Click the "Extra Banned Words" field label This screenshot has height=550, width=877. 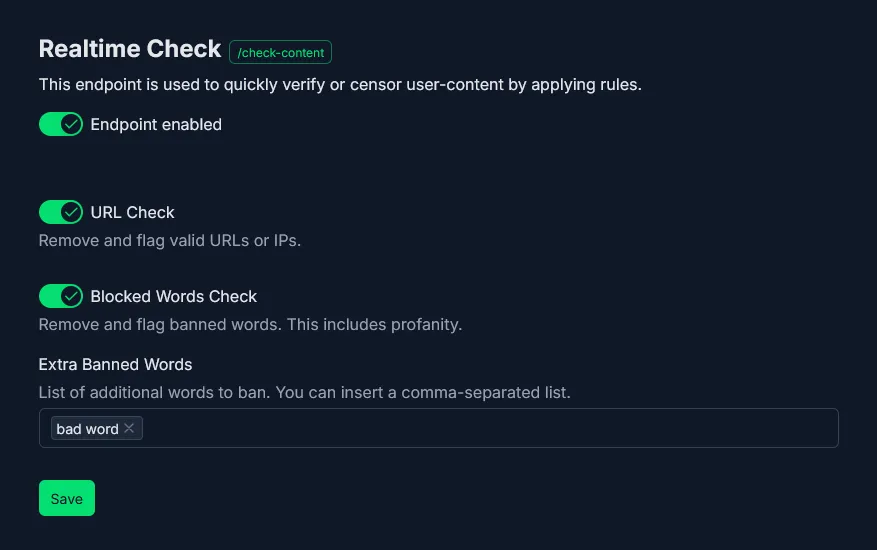[x=115, y=364]
